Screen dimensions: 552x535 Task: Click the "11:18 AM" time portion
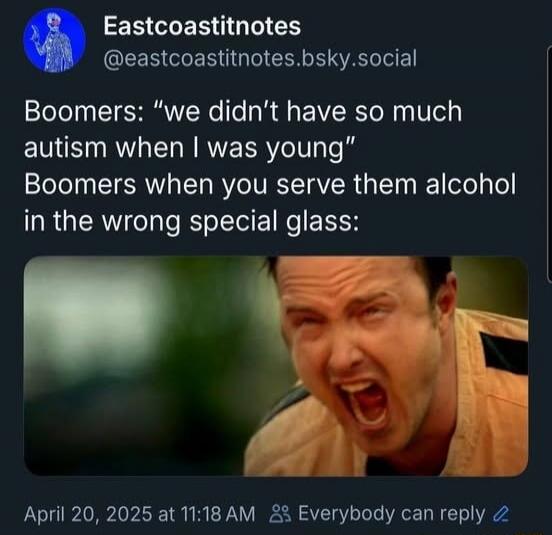(217, 514)
